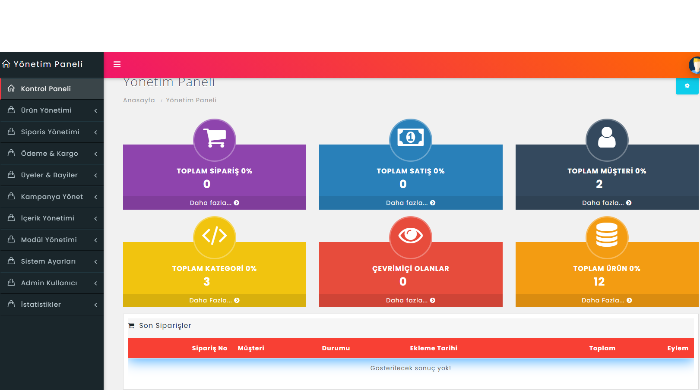This screenshot has width=700, height=390.
Task: Expand the chevron next to Sistem Ayarları
Action: 96,262
